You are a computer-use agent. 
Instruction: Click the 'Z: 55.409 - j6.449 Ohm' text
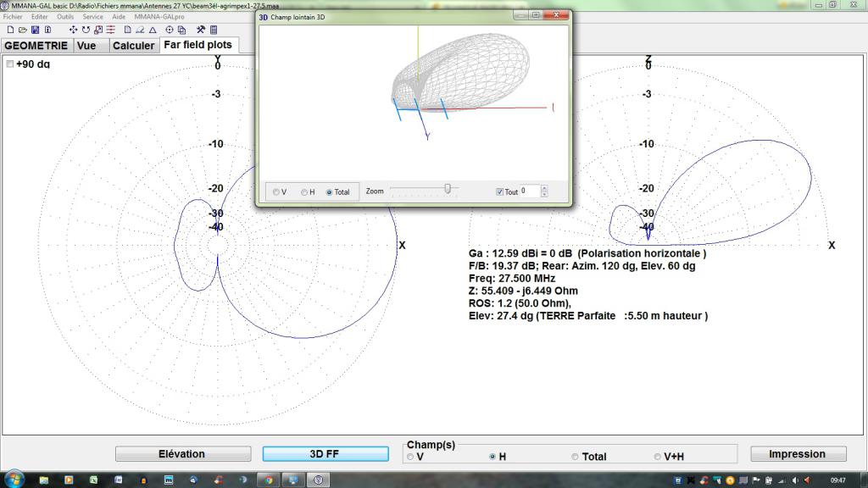pos(523,291)
